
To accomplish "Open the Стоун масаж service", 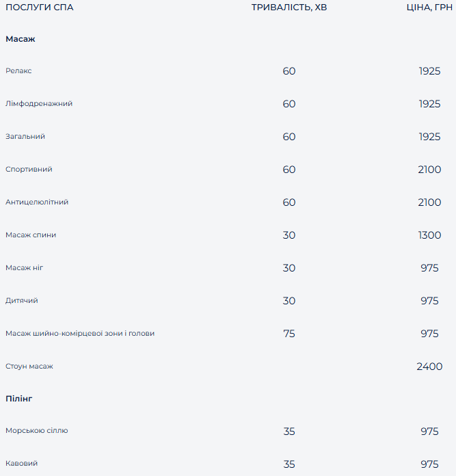I will point(29,367).
